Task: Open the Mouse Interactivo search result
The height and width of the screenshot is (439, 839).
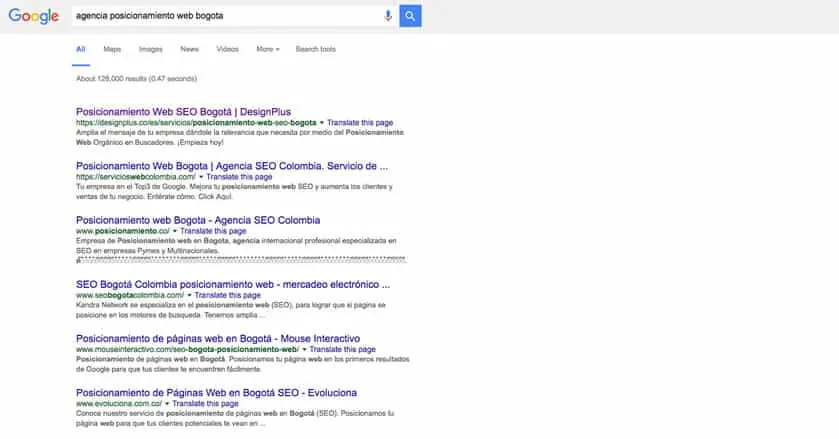Action: 218,338
